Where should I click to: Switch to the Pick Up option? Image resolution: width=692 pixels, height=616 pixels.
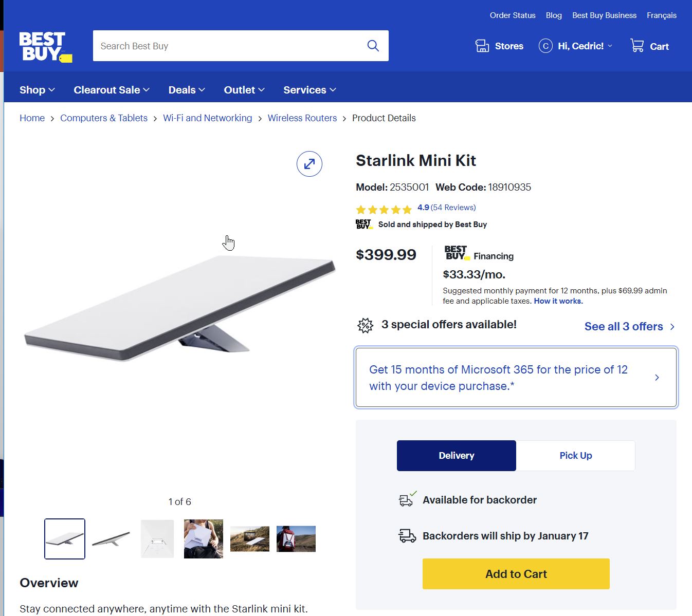575,456
